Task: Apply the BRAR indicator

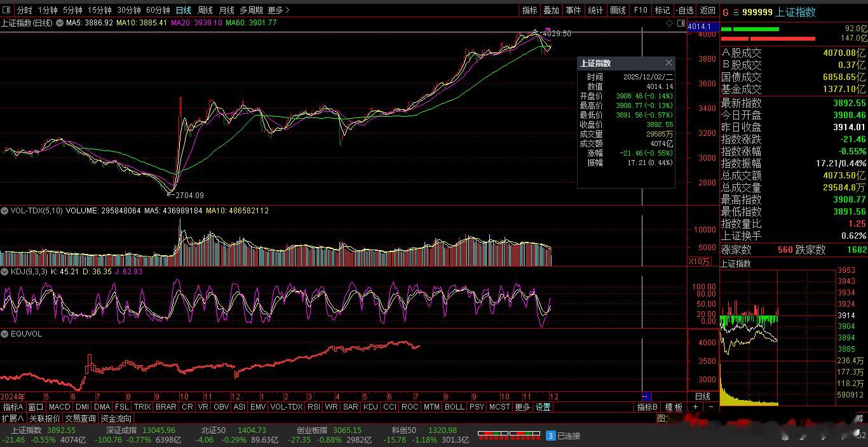Action: 166,407
